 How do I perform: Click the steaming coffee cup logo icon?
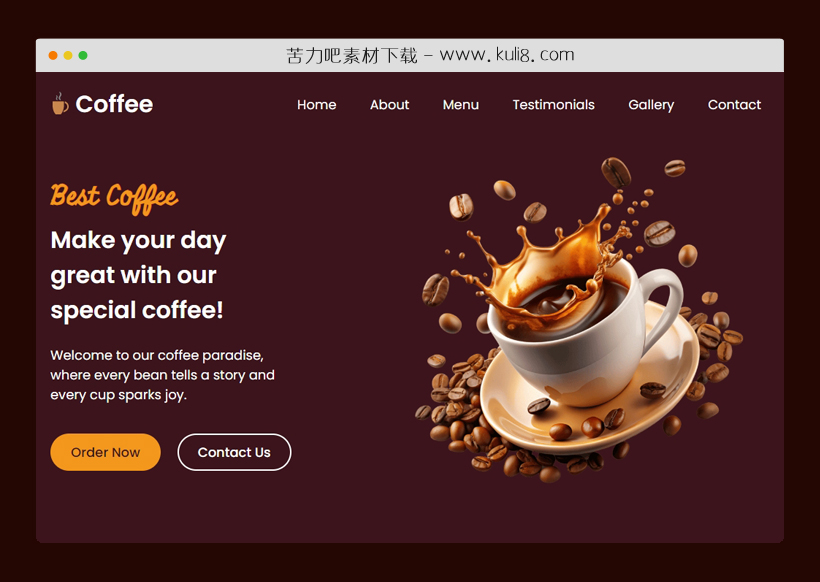coord(60,104)
